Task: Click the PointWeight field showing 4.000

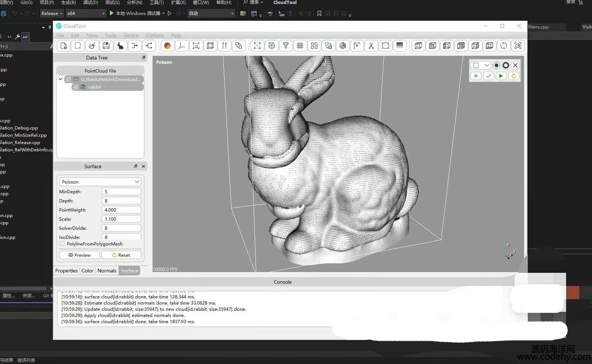Action: (121, 210)
